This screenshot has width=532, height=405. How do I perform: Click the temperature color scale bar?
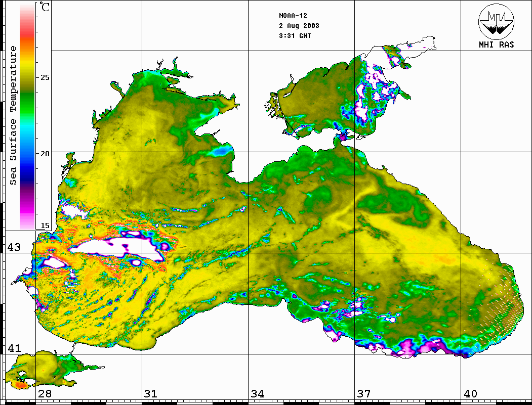[27, 116]
